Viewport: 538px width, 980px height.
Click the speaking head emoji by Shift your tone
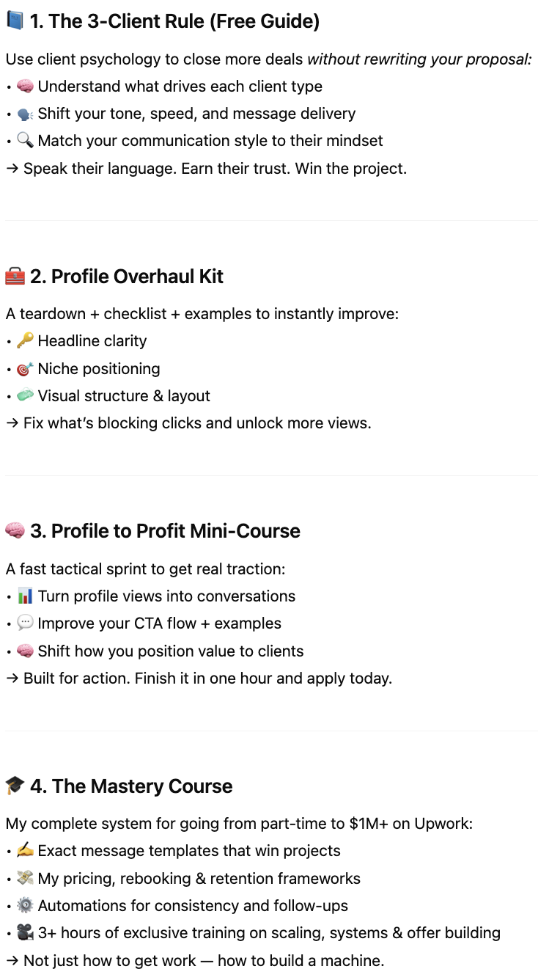25,114
